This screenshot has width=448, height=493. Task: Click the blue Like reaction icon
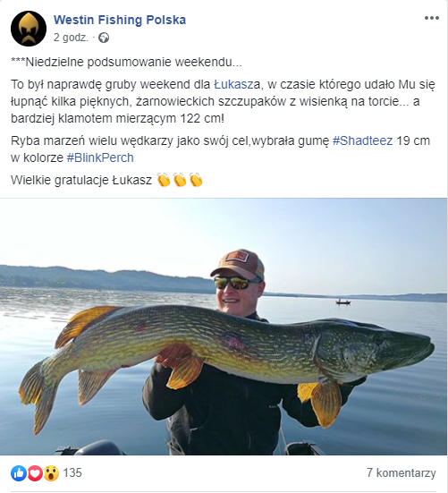(19, 473)
